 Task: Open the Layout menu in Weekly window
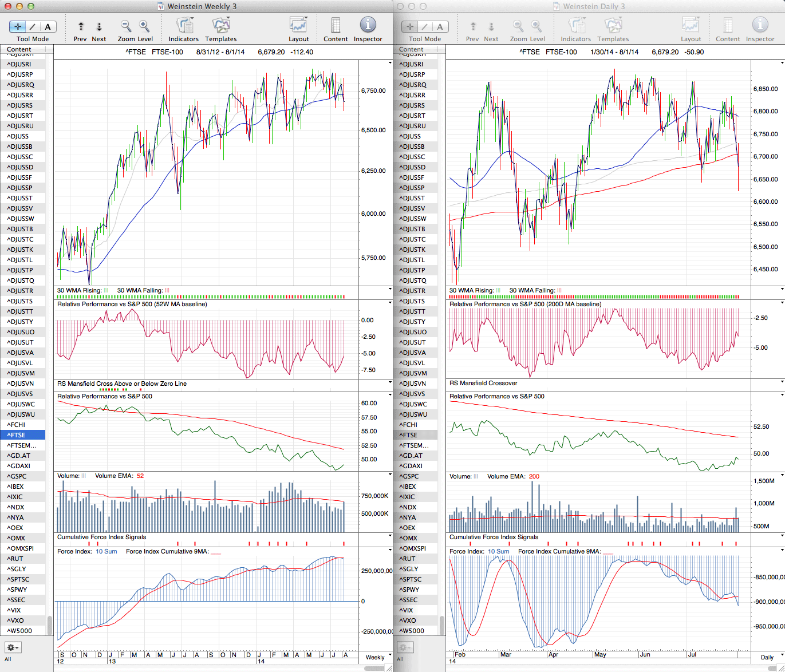click(x=298, y=26)
